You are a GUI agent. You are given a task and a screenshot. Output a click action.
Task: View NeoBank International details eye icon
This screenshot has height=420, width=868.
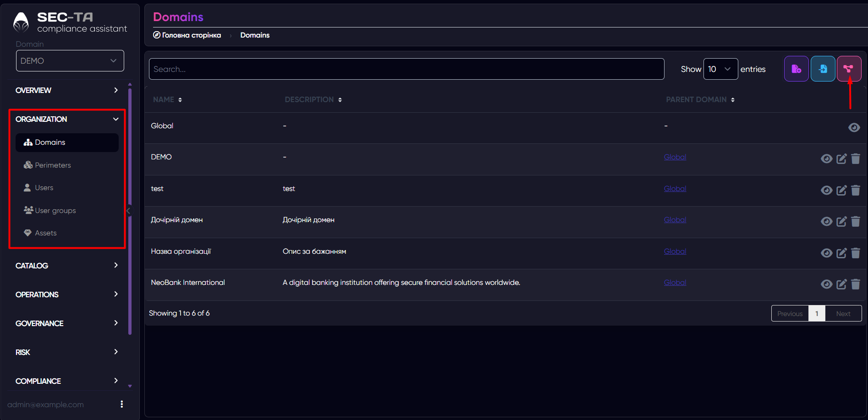click(x=826, y=284)
